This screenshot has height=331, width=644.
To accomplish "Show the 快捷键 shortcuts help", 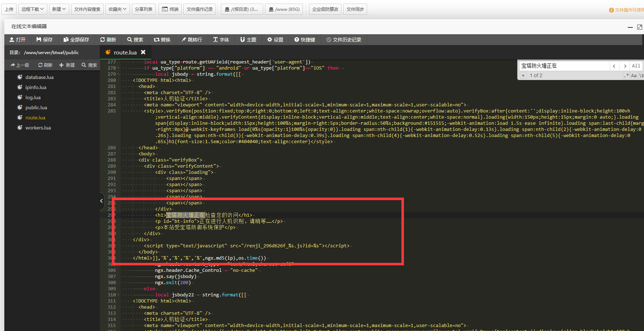I will (305, 40).
